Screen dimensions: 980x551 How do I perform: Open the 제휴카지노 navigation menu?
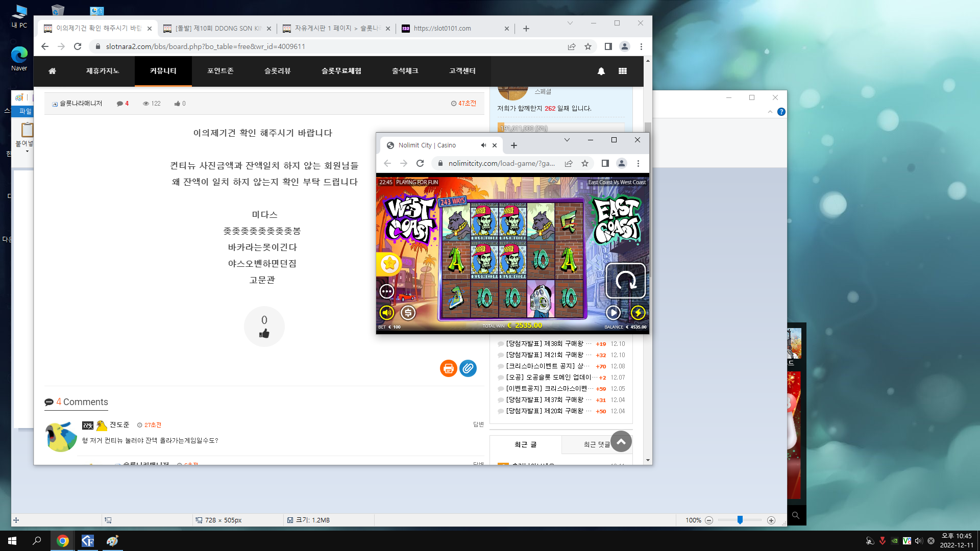click(x=103, y=71)
